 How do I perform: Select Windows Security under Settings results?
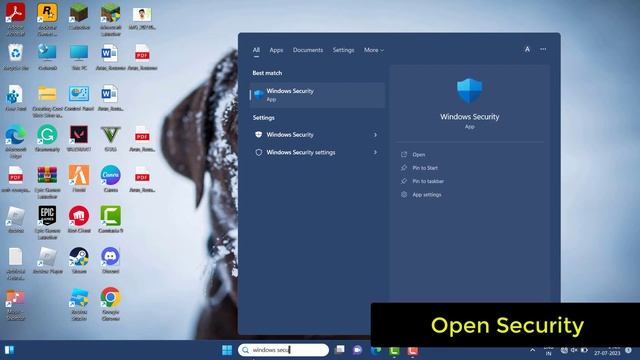(317, 135)
